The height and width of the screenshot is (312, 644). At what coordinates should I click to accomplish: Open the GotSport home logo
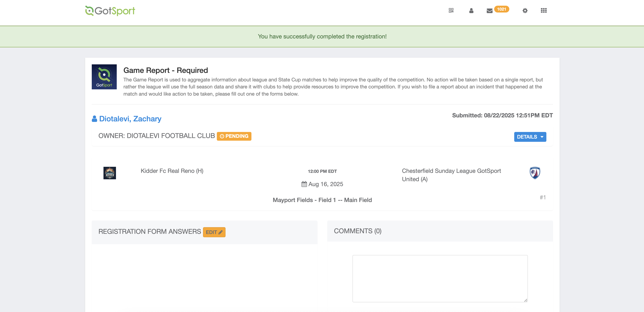tap(110, 11)
